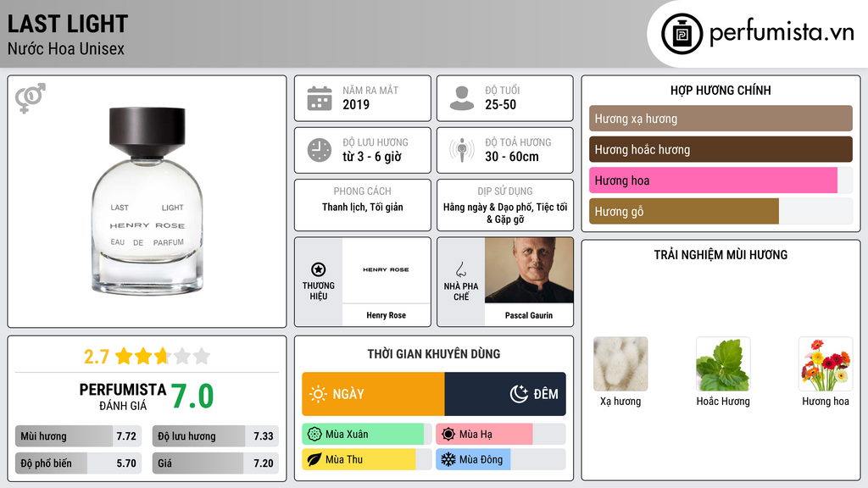Screen dimensions: 868x488
Task: Click the snowflake icon beside Mùa Đông
Action: click(448, 459)
